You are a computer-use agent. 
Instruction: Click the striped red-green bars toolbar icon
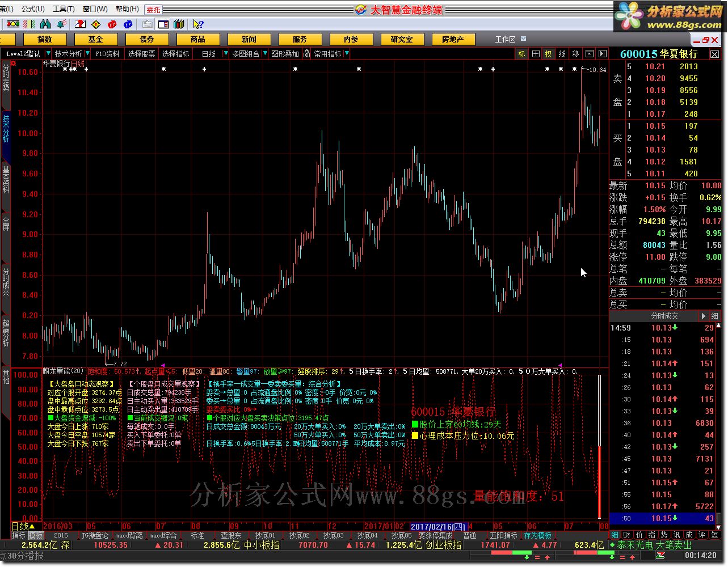coord(29,24)
